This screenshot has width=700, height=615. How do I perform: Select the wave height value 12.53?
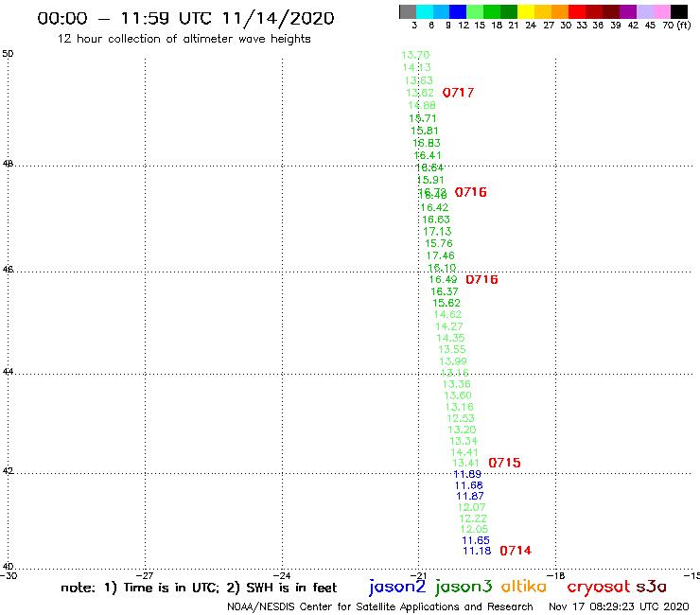coord(461,418)
